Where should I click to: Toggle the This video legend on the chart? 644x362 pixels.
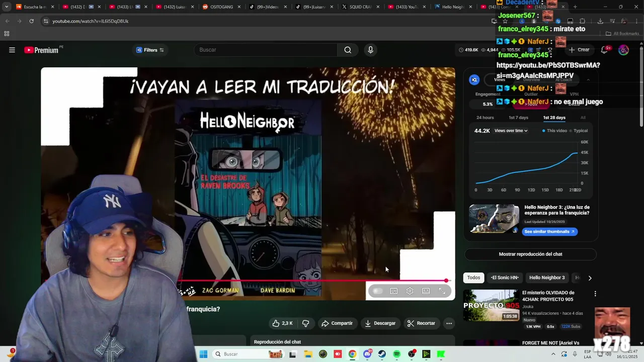coord(554,131)
